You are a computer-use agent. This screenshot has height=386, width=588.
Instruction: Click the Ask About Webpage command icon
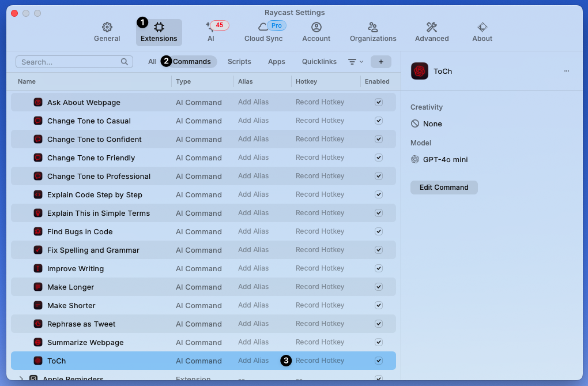[38, 102]
